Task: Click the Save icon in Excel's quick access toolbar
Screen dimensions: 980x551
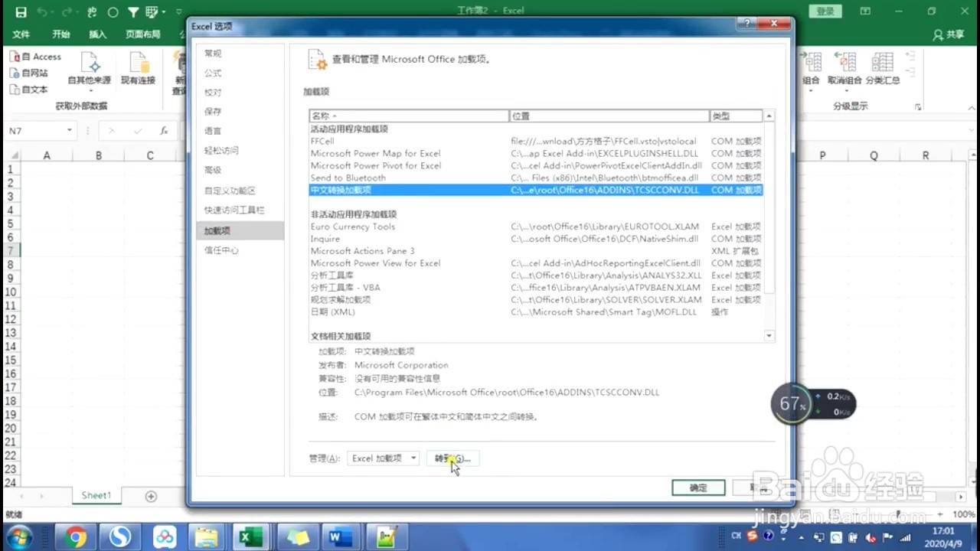Action: [21, 12]
